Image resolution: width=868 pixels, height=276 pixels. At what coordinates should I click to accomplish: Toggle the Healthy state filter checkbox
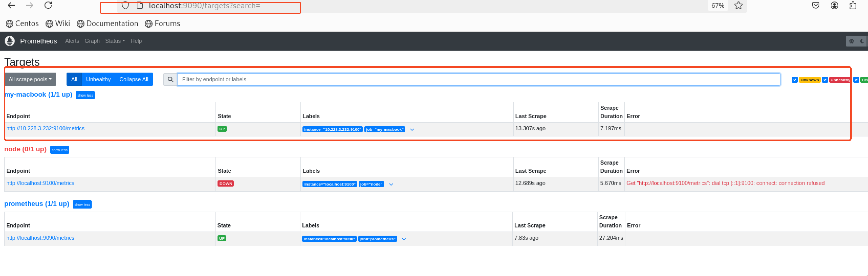tap(856, 80)
